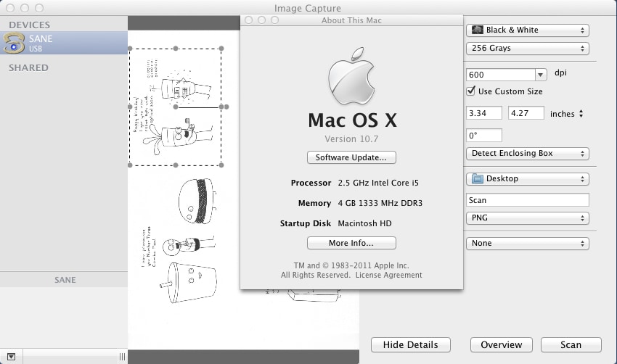Open the Black & White kind dropdown
Viewport: 617px width, 364px height.
tap(527, 30)
